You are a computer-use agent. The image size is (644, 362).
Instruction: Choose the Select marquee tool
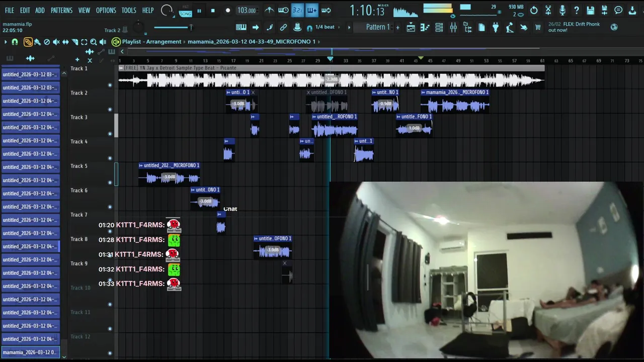pos(84,42)
